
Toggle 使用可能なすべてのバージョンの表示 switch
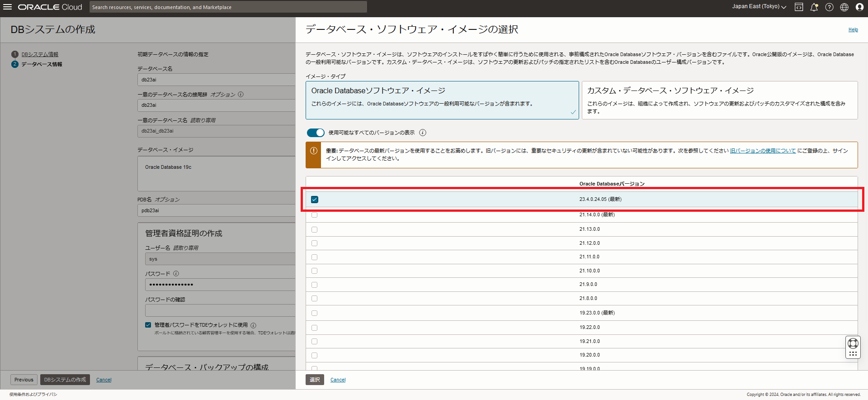tap(316, 133)
